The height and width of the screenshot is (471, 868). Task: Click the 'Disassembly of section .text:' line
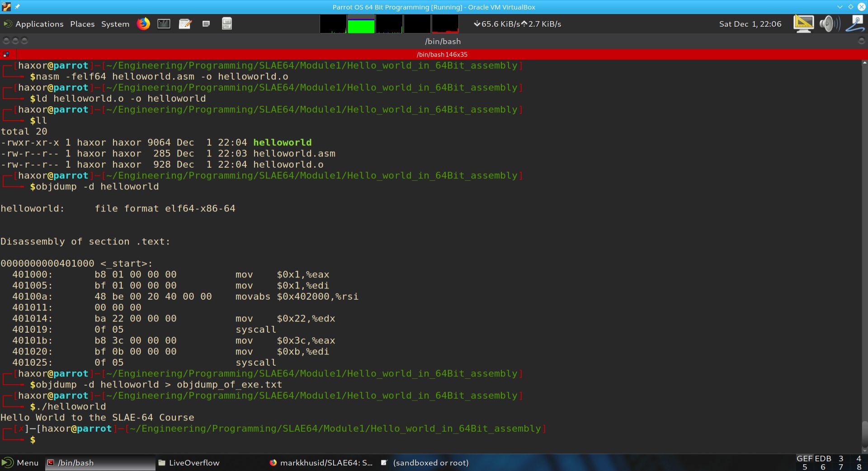tap(85, 241)
